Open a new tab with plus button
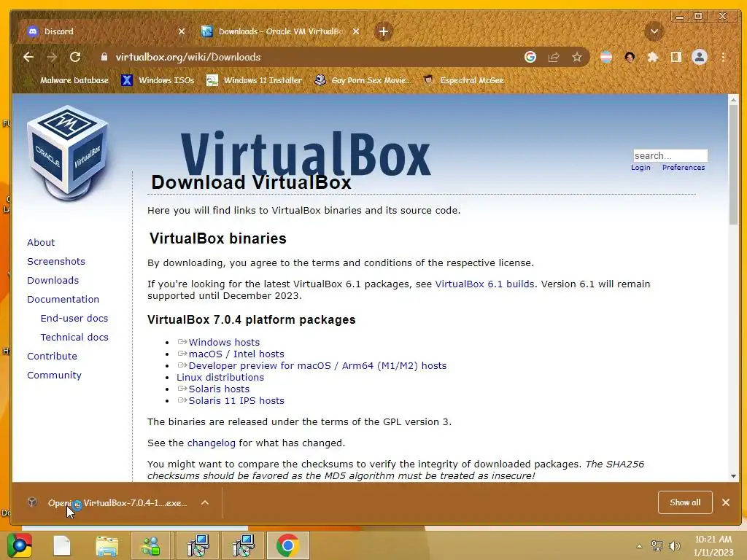747x560 pixels. [x=384, y=31]
